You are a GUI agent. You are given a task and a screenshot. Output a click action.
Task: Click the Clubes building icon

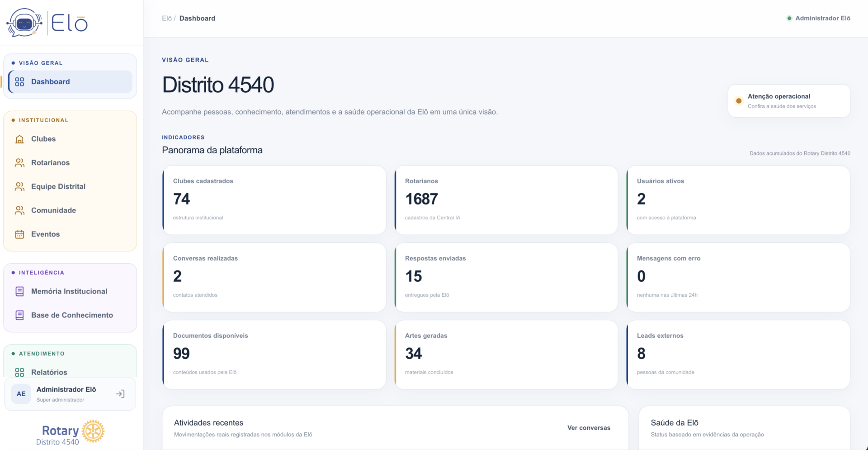click(19, 139)
